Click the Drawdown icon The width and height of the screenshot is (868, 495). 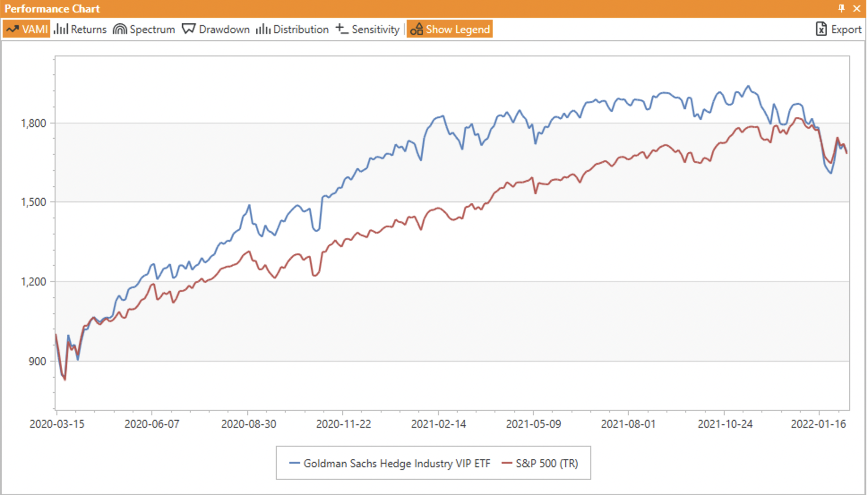coord(189,29)
